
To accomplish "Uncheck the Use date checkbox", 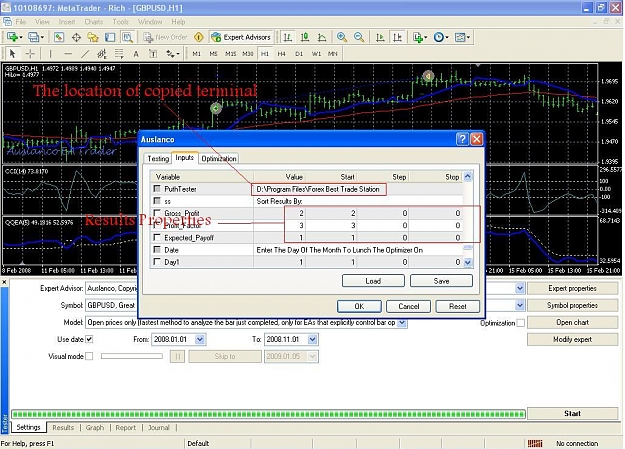I will coord(89,339).
